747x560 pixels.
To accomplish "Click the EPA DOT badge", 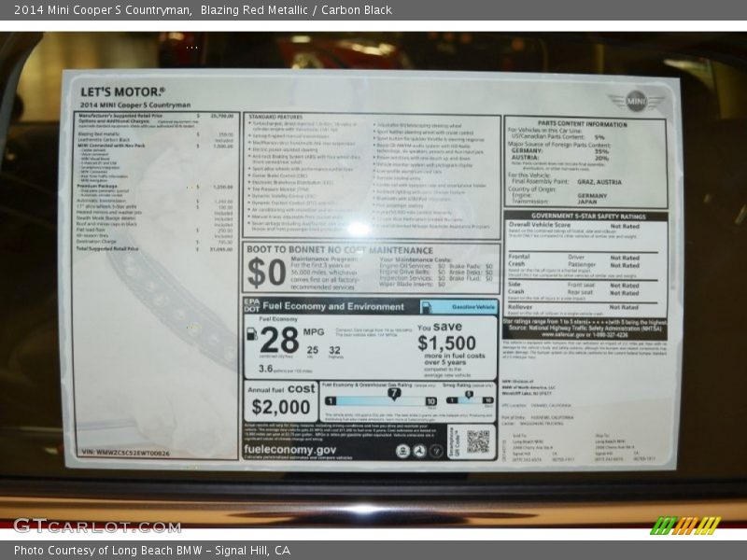I will 252,305.
